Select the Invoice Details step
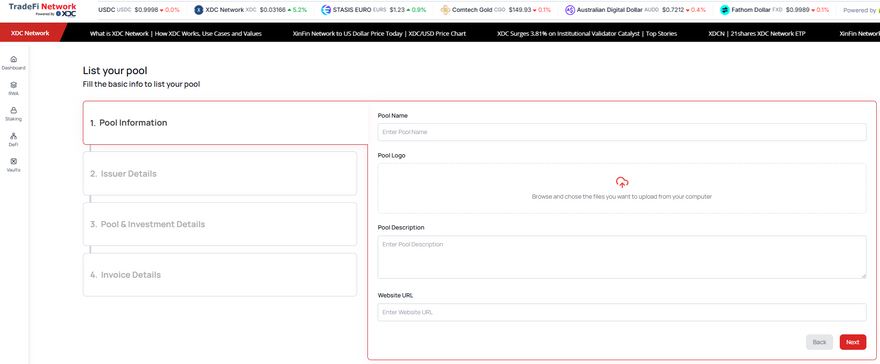Viewport: 880px width, 364px height. [x=220, y=275]
